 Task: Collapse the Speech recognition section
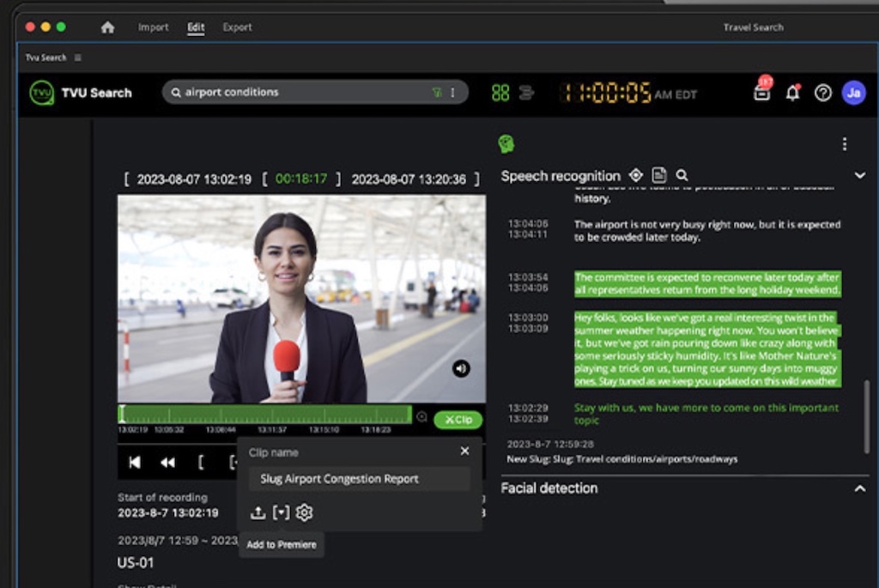pyautogui.click(x=859, y=175)
